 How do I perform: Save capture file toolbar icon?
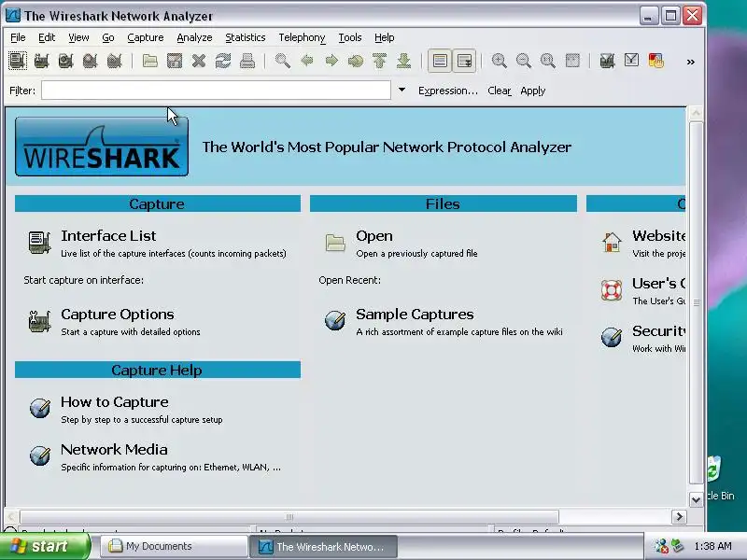pyautogui.click(x=175, y=61)
